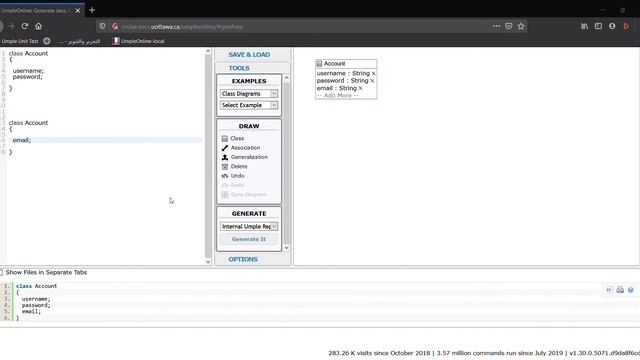Click the red extension icon in toolbar

tap(626, 26)
